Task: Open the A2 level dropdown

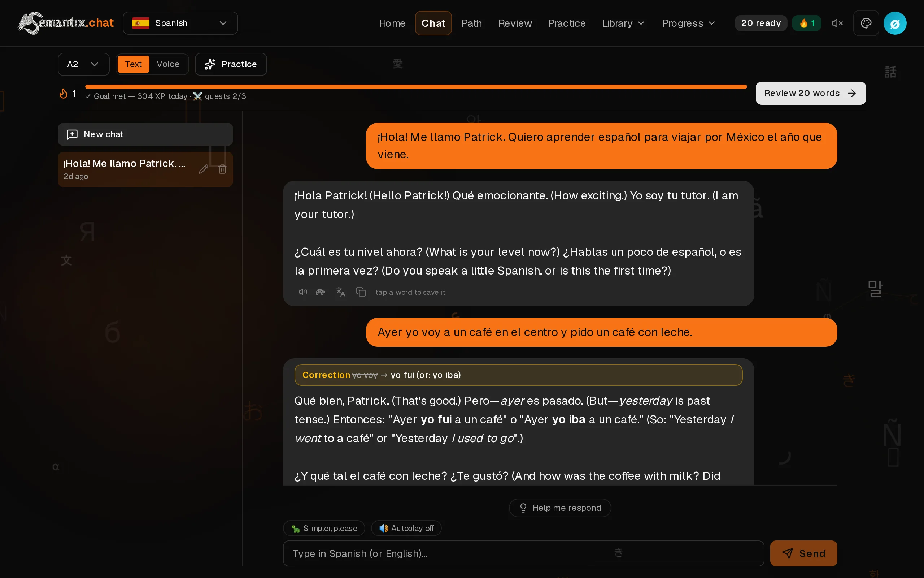Action: coord(84,64)
